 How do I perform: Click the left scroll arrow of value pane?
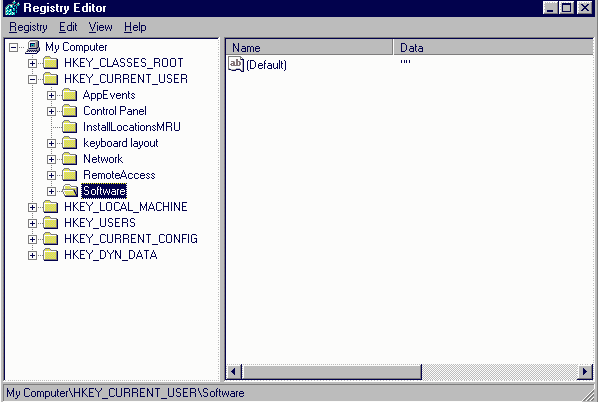point(234,371)
